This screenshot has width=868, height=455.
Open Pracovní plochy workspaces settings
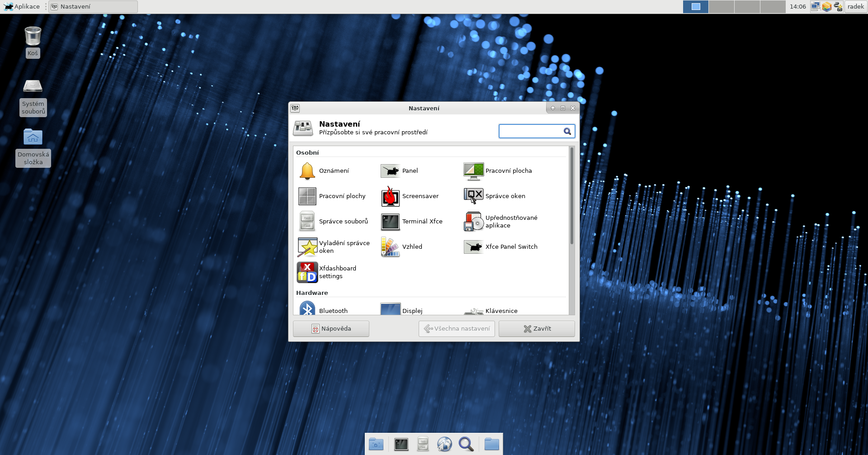[332, 196]
